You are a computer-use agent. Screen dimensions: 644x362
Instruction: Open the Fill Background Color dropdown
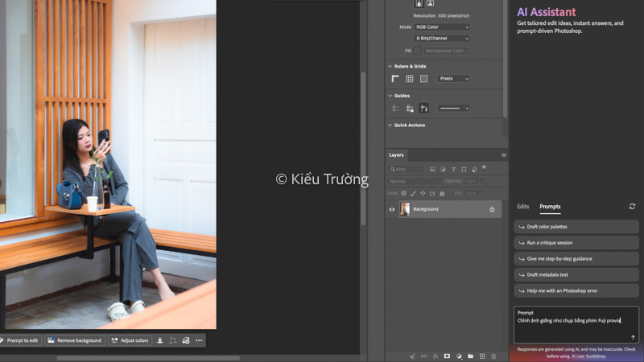pos(447,51)
